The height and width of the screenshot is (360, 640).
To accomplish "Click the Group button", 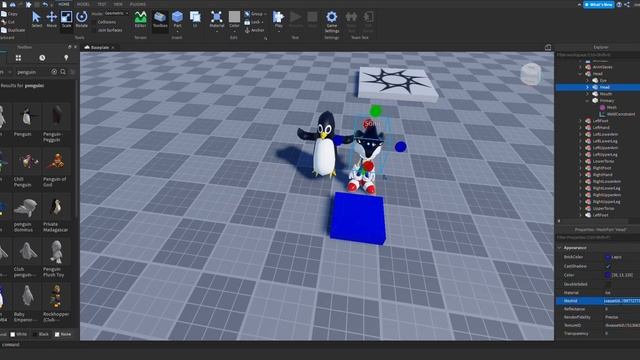I will click(255, 14).
